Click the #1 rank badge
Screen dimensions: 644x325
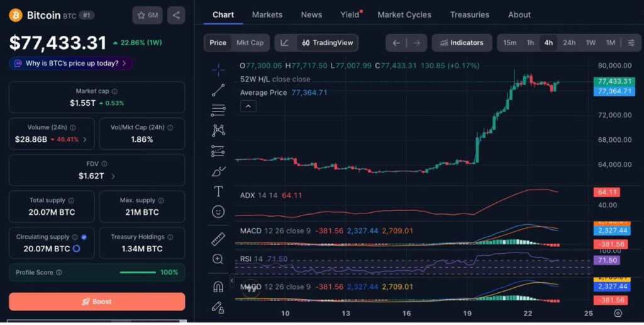point(86,15)
